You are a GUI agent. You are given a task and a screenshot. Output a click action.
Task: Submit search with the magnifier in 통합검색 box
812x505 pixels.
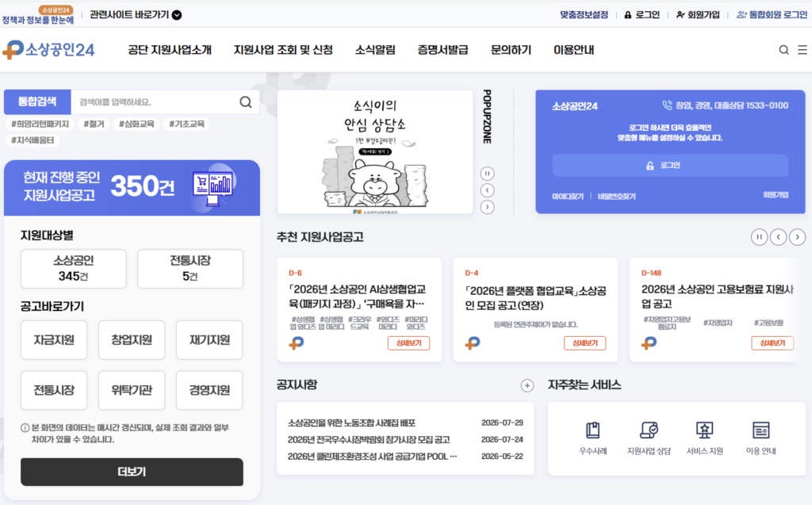(246, 102)
